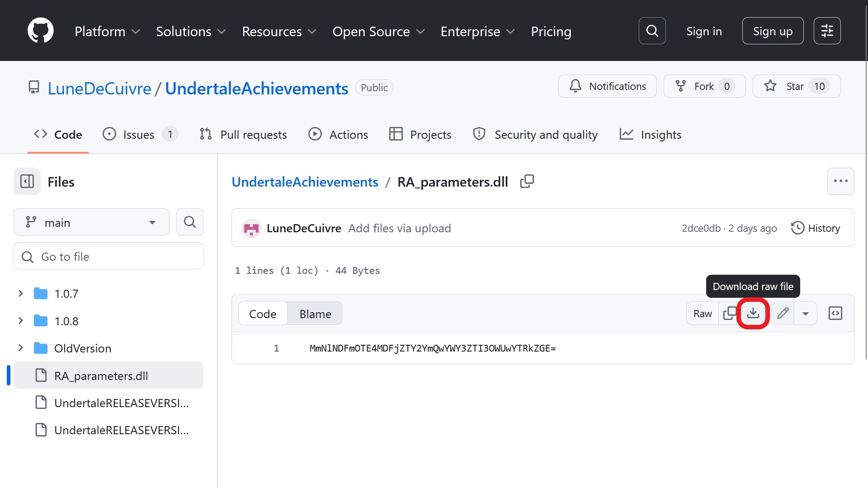Copy the file path next to RA_parameters.dll

pyautogui.click(x=527, y=182)
